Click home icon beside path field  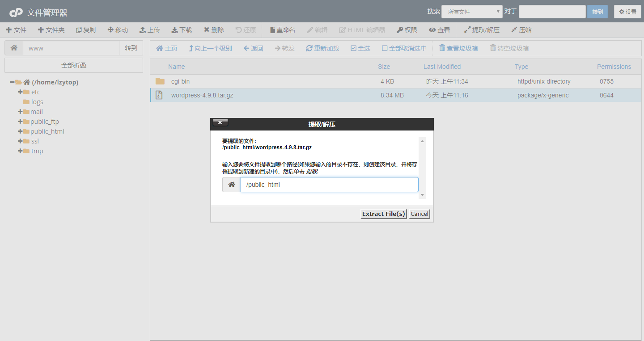click(x=14, y=48)
